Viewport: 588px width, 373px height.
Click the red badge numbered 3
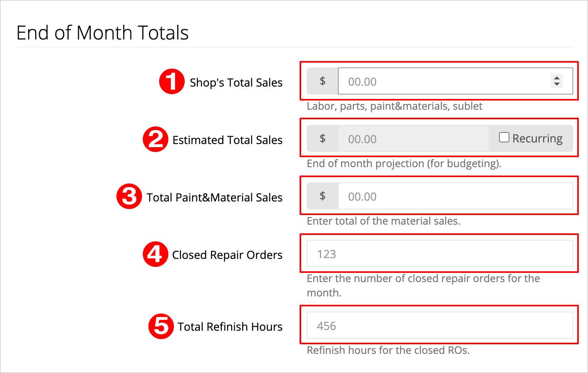click(x=129, y=196)
